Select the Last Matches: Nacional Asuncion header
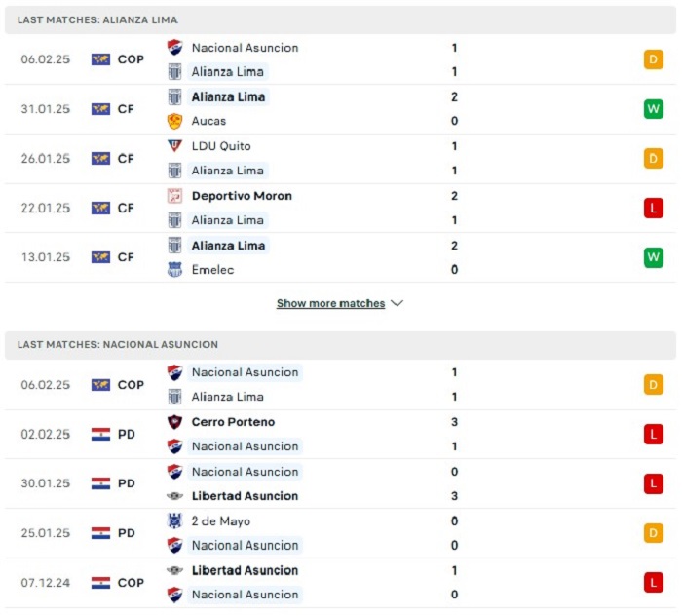The image size is (682, 616). pos(340,344)
